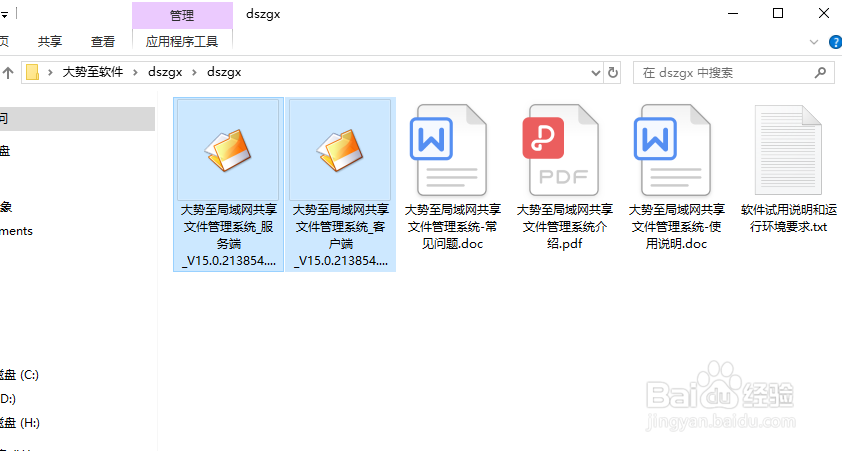This screenshot has height=451, width=842.
Task: Open the 软件试用说明和运行环境要求.txt text file icon
Action: click(788, 150)
